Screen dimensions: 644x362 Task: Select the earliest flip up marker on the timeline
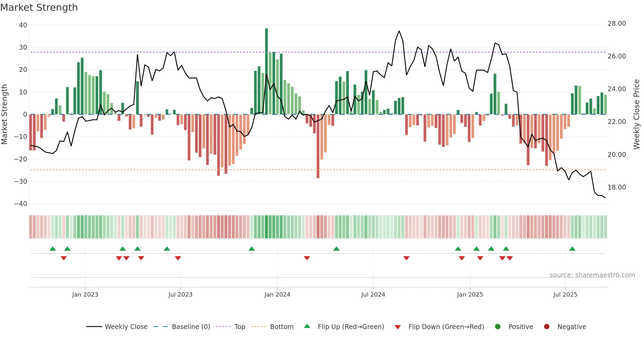click(53, 249)
